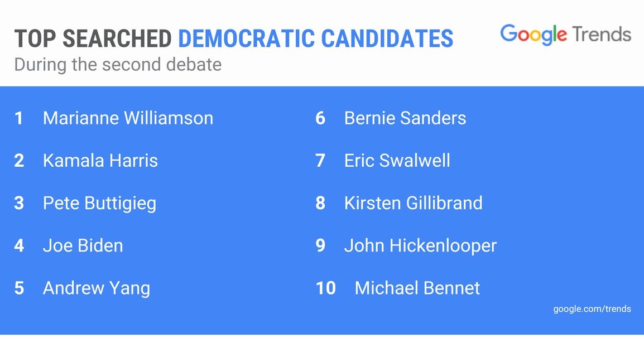The height and width of the screenshot is (338, 644).
Task: Click the word Trends in the logo
Action: (602, 33)
